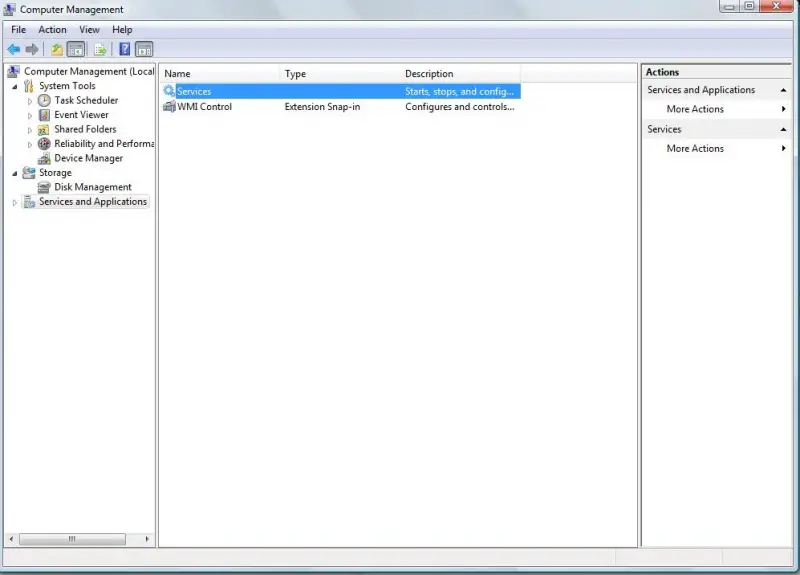Click the Event Viewer icon in tree
The height and width of the screenshot is (575, 800).
tap(44, 115)
